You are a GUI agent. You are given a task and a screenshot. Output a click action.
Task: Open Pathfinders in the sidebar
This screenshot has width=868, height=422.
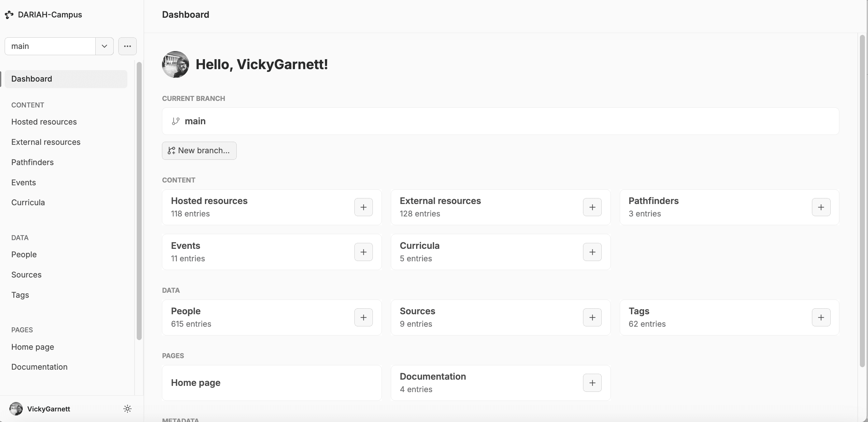32,162
